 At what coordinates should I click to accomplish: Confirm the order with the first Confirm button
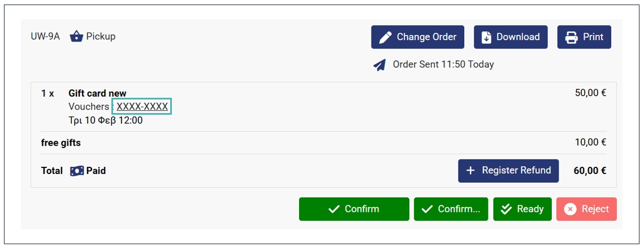click(x=354, y=209)
